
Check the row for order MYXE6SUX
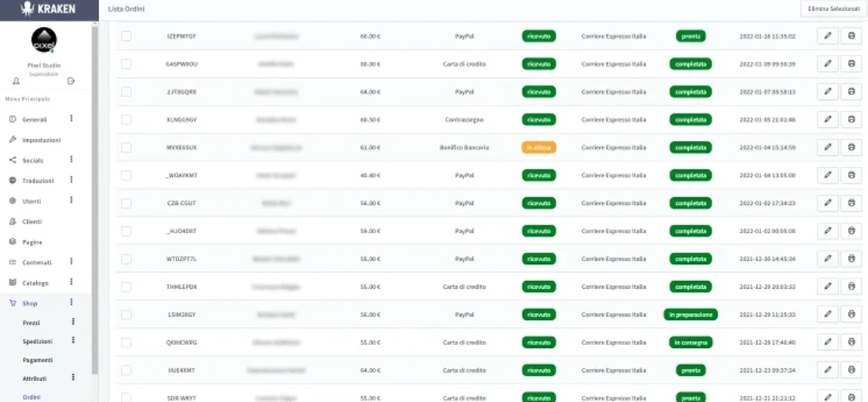tap(126, 147)
